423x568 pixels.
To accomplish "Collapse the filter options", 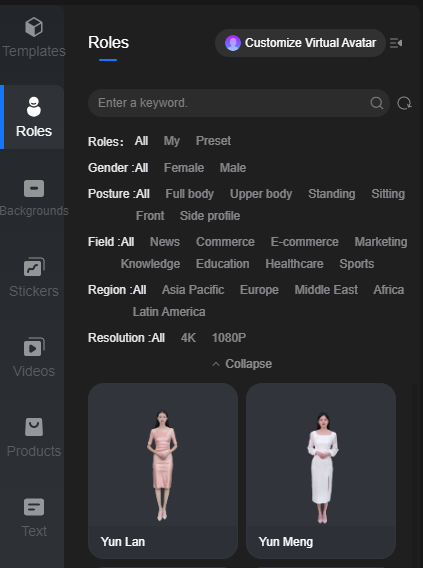I will [x=242, y=364].
